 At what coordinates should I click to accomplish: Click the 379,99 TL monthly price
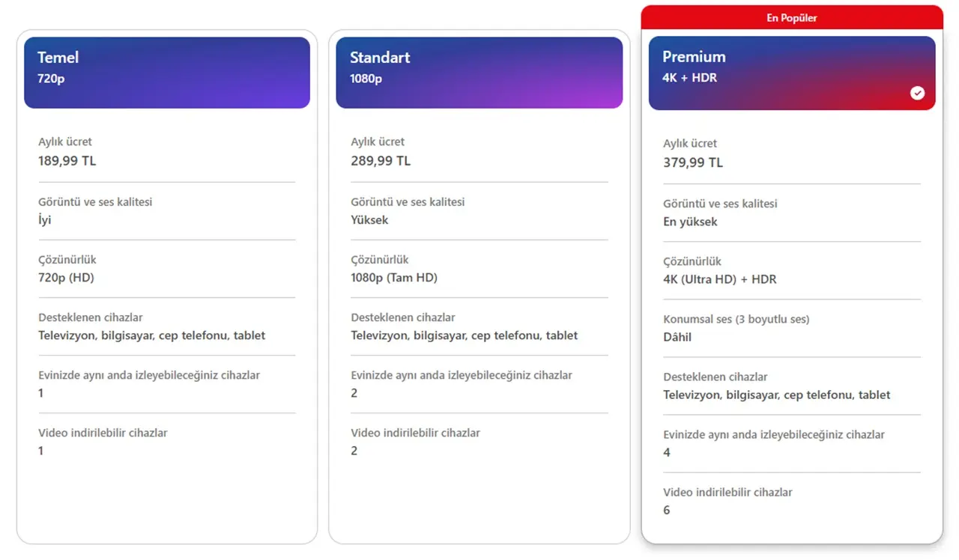click(x=692, y=162)
